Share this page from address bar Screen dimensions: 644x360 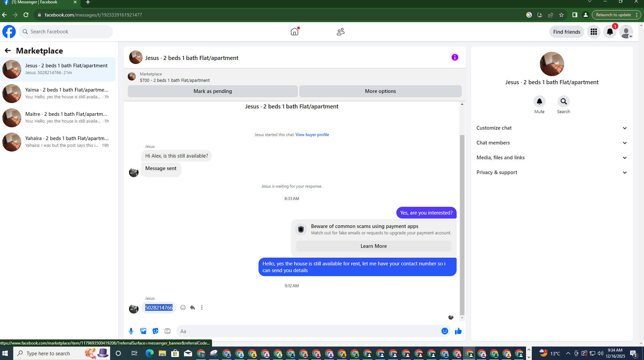click(551, 15)
